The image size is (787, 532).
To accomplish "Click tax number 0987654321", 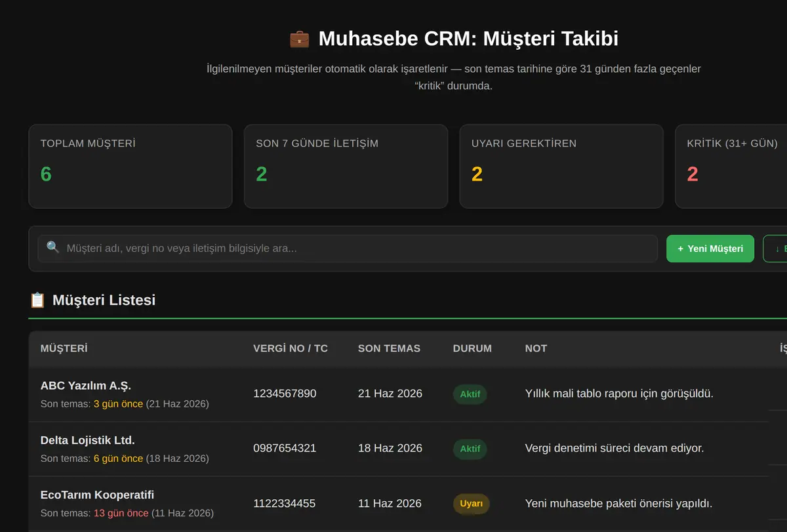I will coord(285,448).
